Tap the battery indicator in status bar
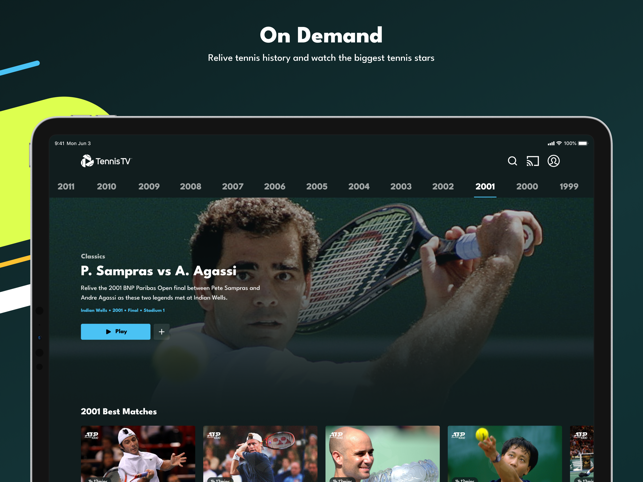 583,143
